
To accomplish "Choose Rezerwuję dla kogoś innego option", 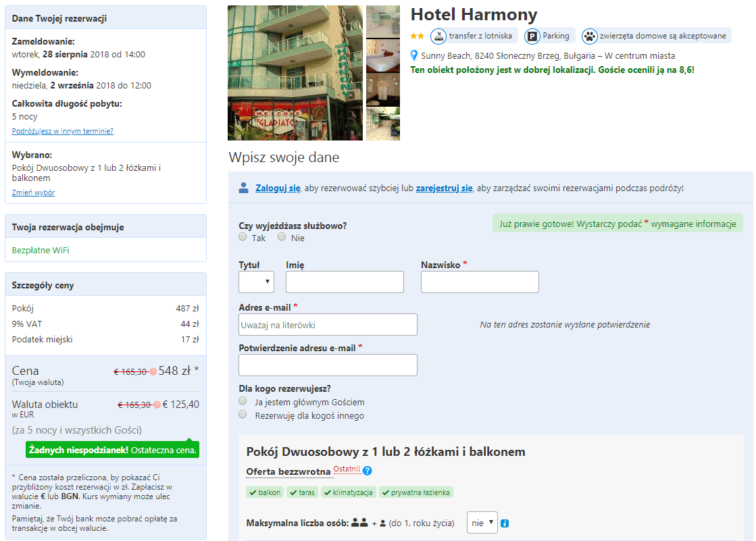I will (x=243, y=415).
